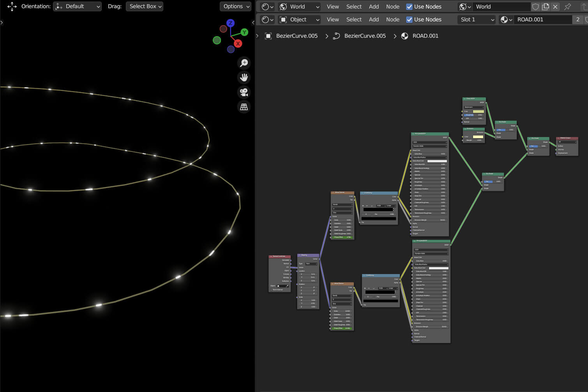Viewport: 588px width, 392px height.
Task: Toggle camera view with the camera icon
Action: coord(244,92)
